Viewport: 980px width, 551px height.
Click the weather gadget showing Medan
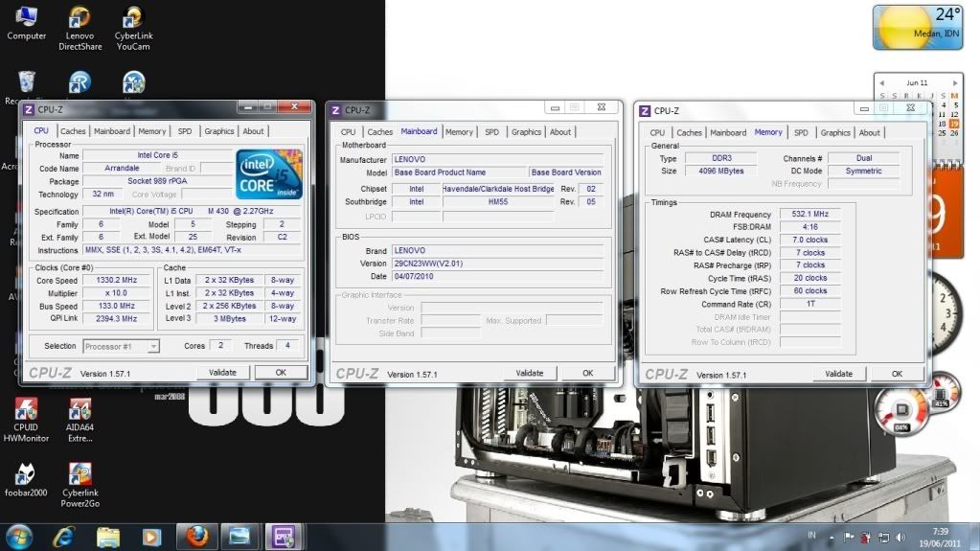click(x=918, y=27)
